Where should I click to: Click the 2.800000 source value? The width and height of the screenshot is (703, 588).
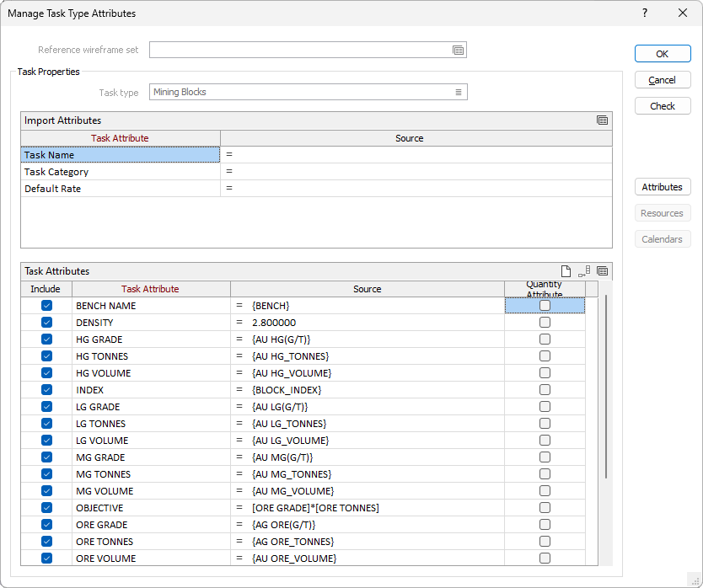(274, 323)
